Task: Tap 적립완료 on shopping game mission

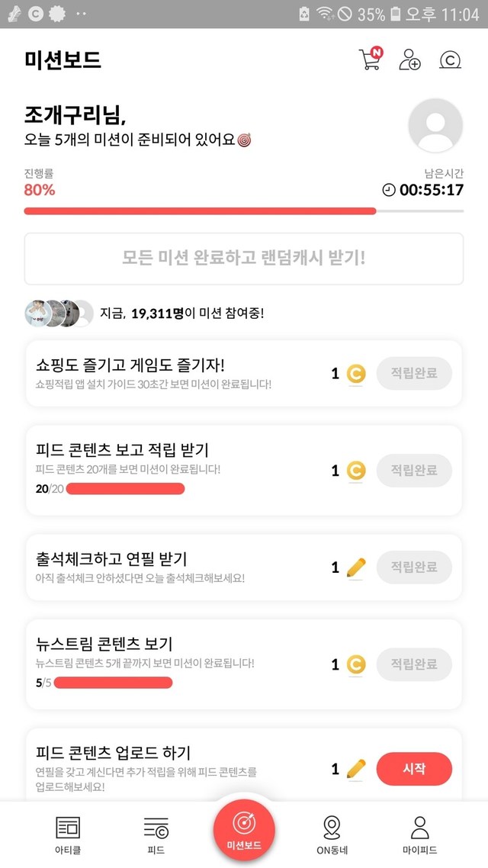Action: tap(414, 374)
